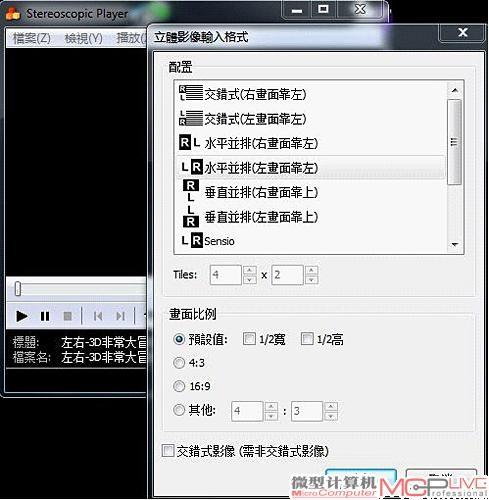
Task: Click the second Tiles input field
Action: pos(287,275)
